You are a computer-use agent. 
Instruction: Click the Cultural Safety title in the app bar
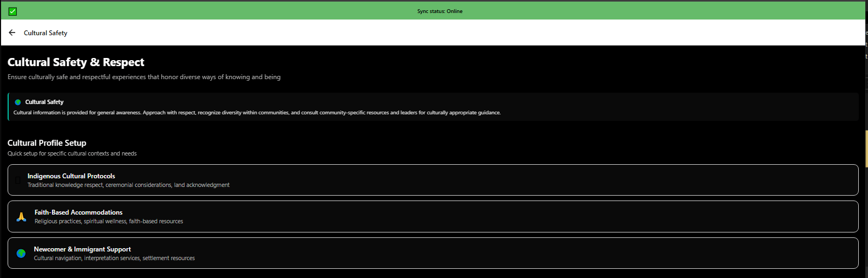click(46, 33)
